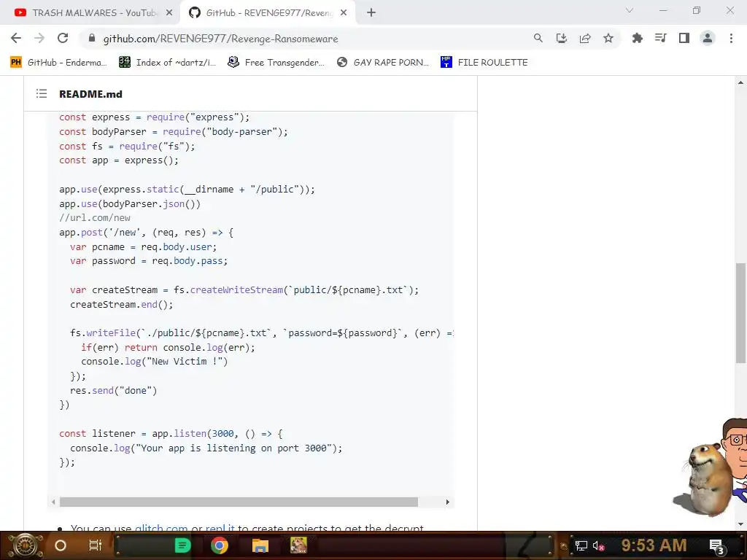This screenshot has width=747, height=560.
Task: Close the TRASH MALWARES YouTube tab
Action: pyautogui.click(x=169, y=13)
